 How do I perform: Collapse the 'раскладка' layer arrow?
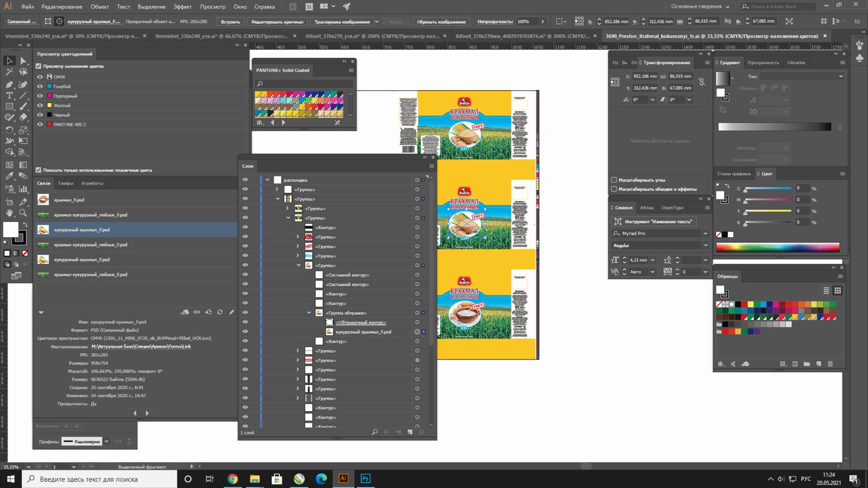[x=267, y=180]
